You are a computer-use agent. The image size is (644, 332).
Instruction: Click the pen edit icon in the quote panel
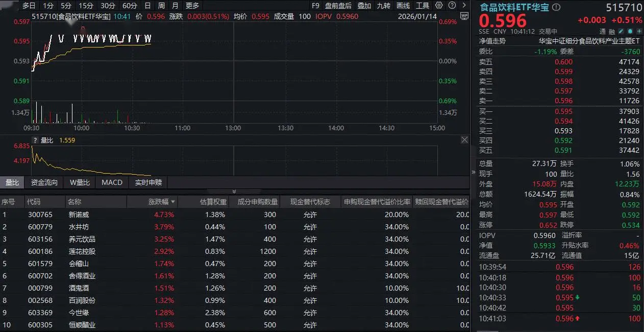[x=621, y=31]
